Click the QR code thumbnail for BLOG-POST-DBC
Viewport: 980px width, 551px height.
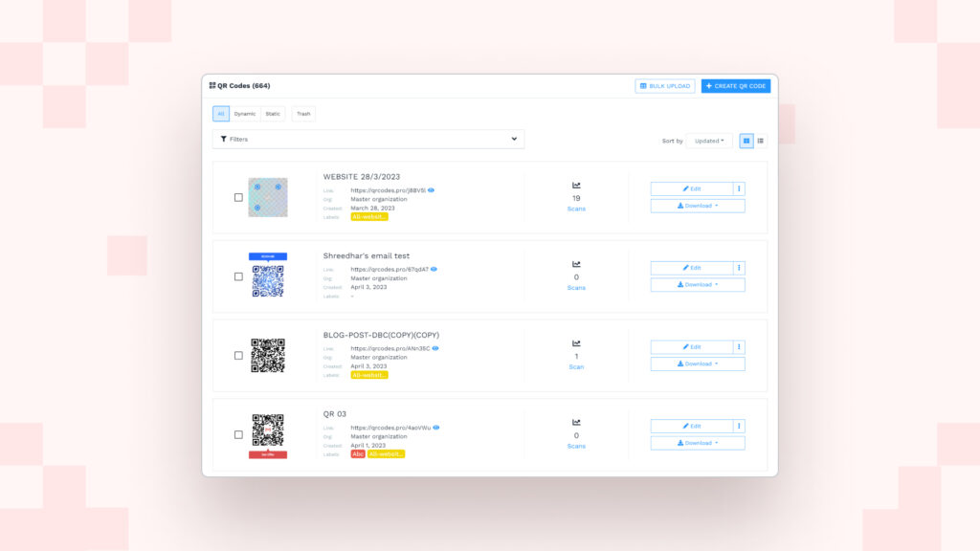268,354
